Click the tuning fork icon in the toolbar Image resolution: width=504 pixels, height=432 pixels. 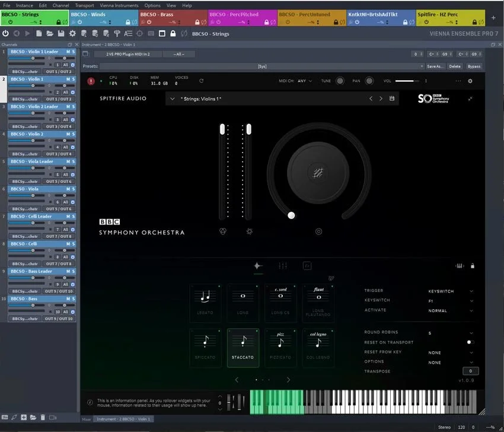point(117,33)
